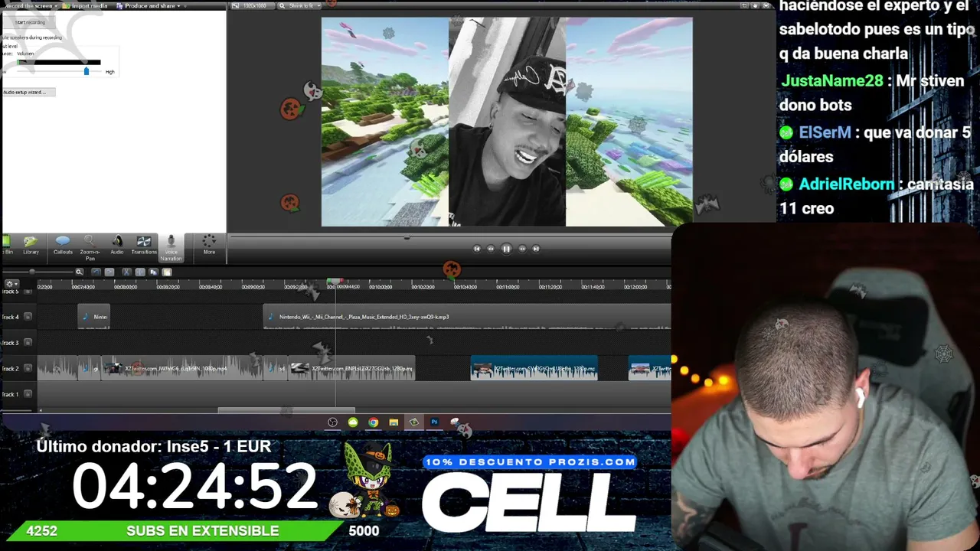Pause the preview playback
980x551 pixels.
pyautogui.click(x=506, y=249)
